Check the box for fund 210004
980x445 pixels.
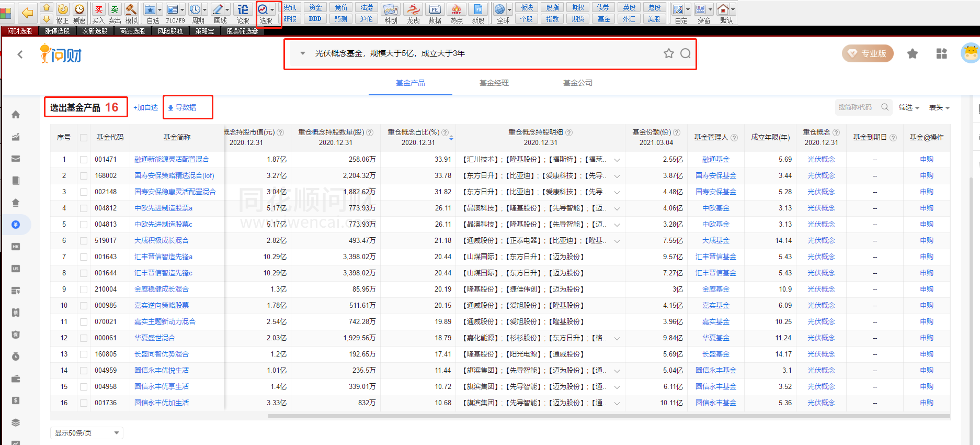pyautogui.click(x=84, y=290)
